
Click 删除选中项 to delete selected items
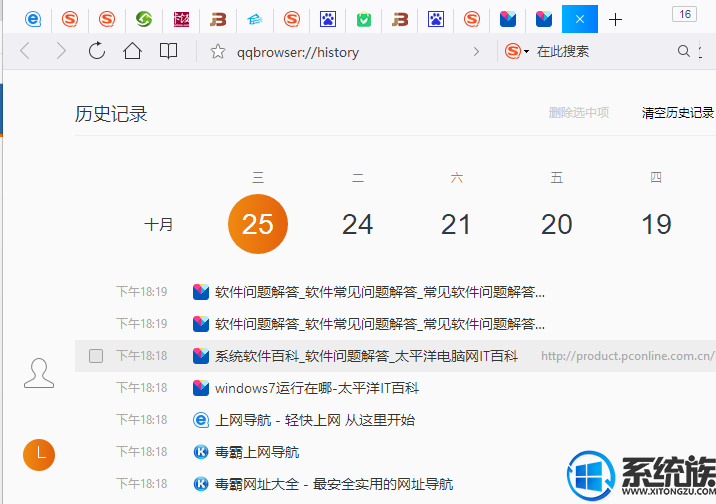pos(579,112)
